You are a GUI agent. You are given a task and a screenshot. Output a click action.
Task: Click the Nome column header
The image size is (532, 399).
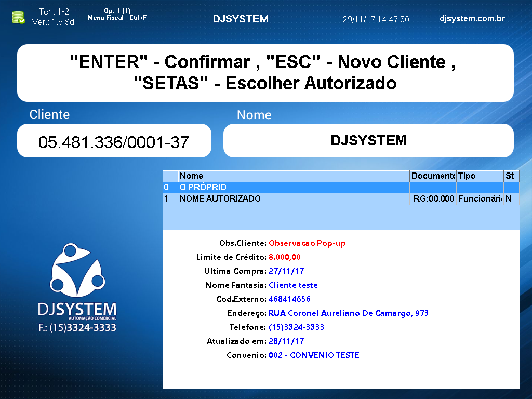pos(294,176)
